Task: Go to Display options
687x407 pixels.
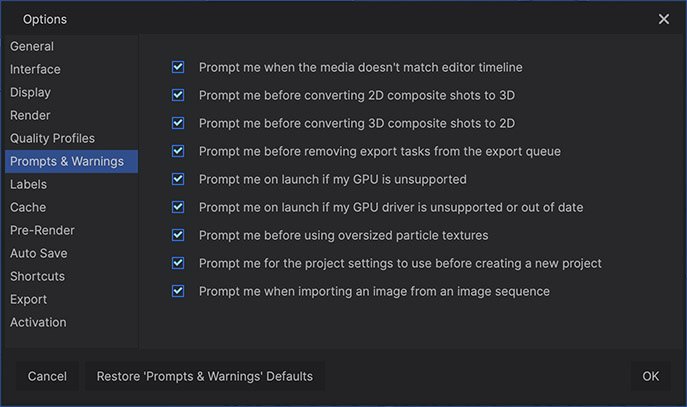Action: pos(30,92)
